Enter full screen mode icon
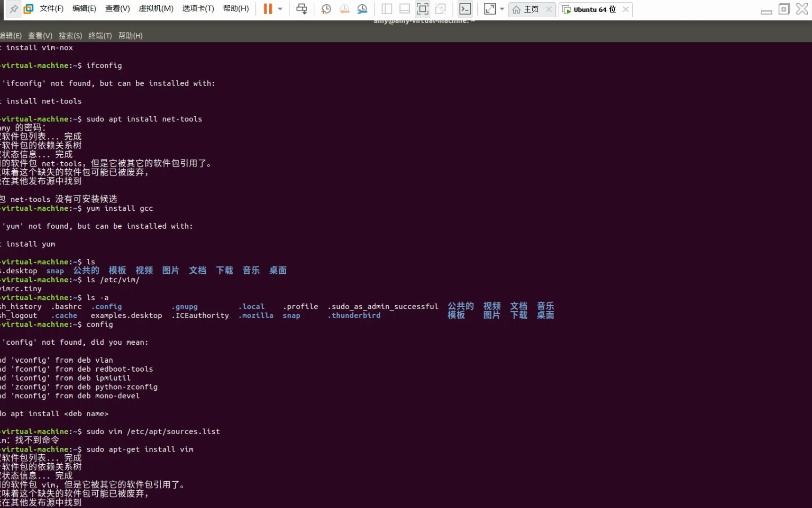This screenshot has width=812, height=508. pyautogui.click(x=422, y=9)
